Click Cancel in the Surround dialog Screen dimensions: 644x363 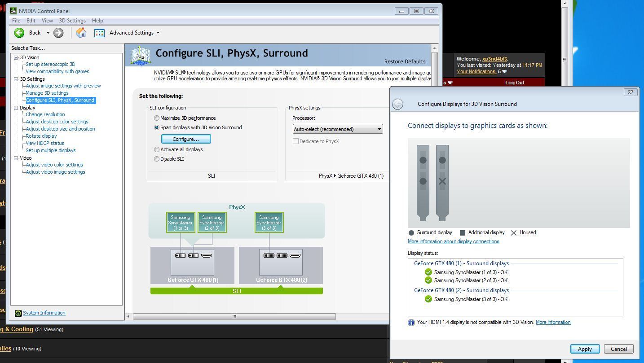coord(618,349)
